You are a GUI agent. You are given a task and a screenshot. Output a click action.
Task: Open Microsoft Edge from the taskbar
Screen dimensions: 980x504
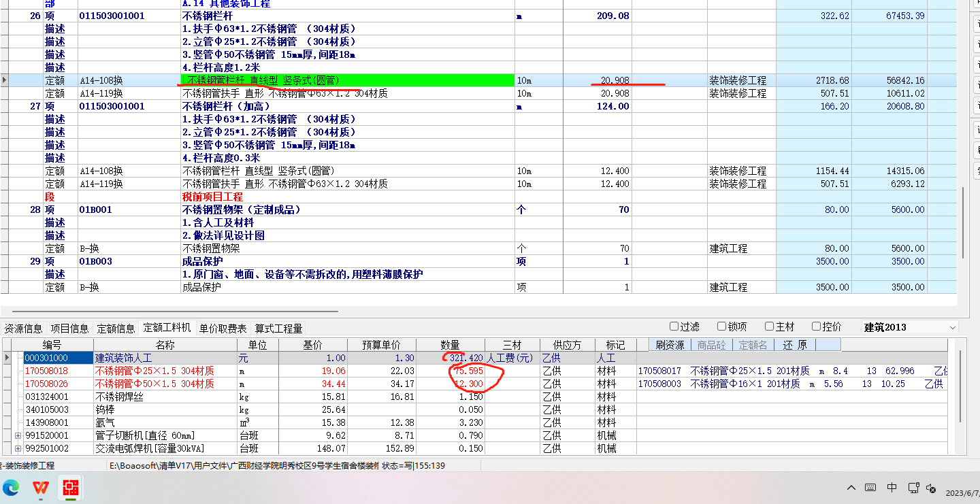[11, 488]
